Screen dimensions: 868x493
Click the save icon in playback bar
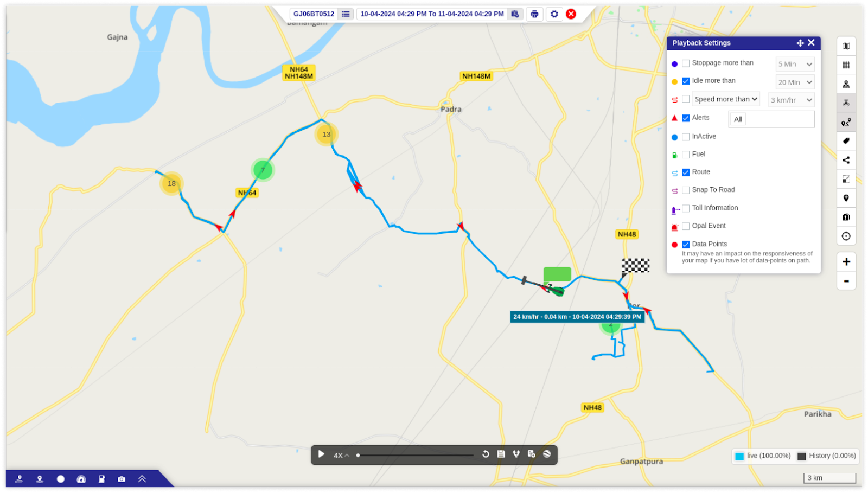(501, 454)
